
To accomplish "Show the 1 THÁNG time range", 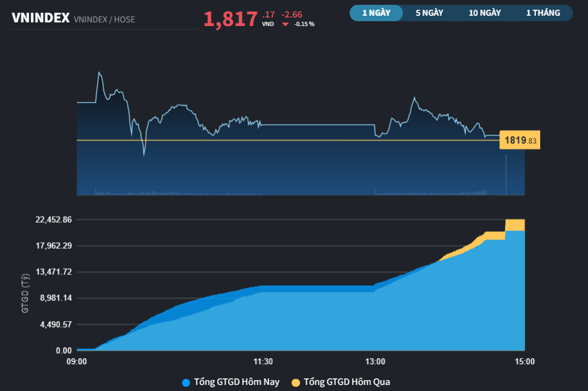I will point(543,13).
